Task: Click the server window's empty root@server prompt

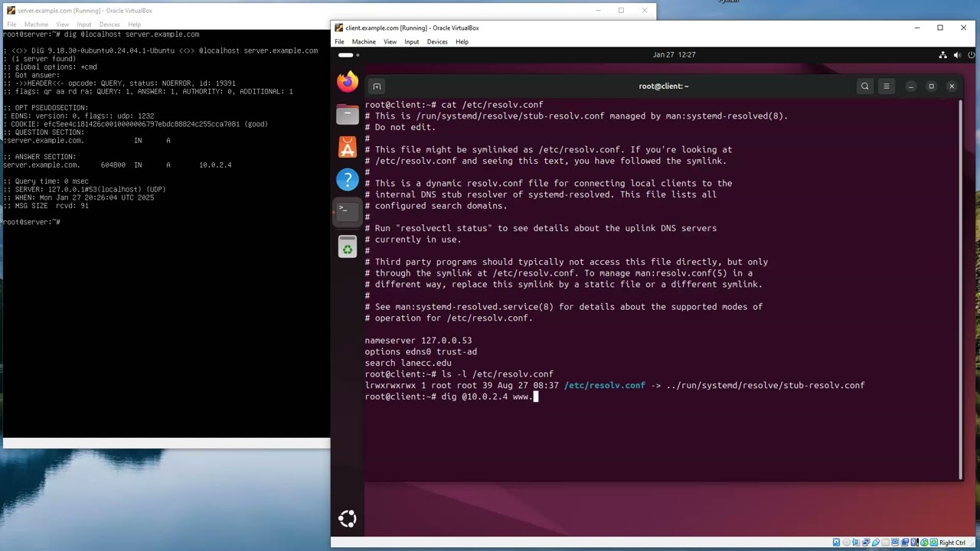Action: (x=31, y=222)
